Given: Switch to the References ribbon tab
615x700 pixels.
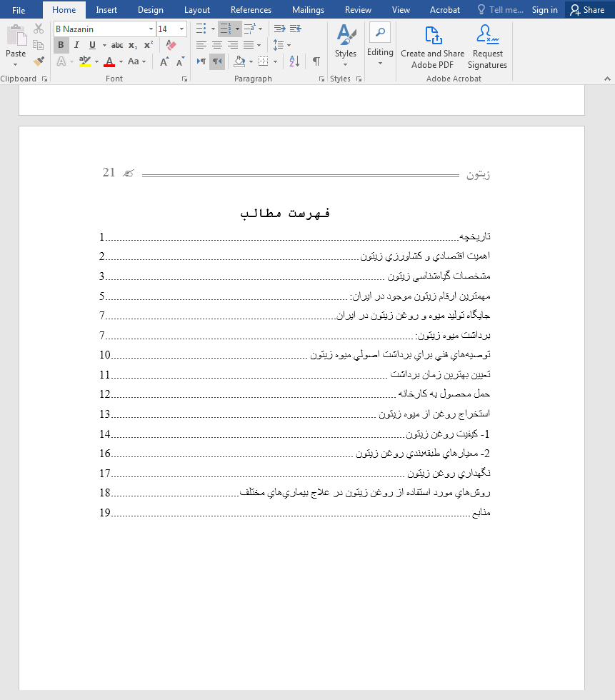Looking at the screenshot, I should click(251, 10).
